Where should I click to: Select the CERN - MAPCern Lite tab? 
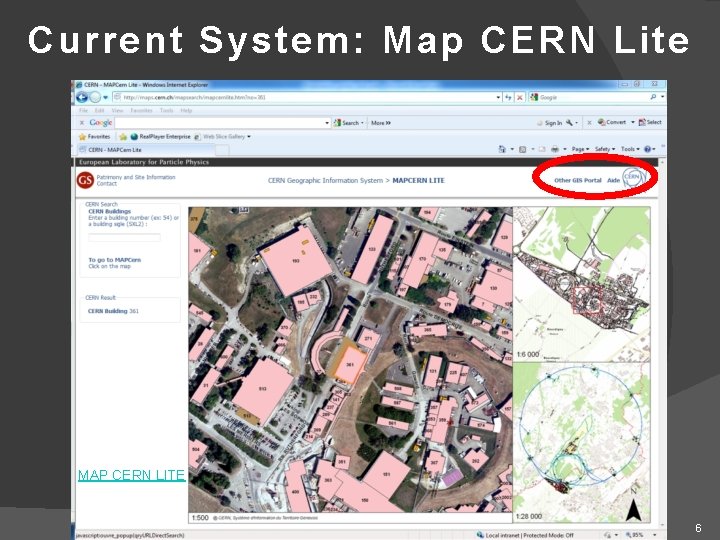(146, 150)
